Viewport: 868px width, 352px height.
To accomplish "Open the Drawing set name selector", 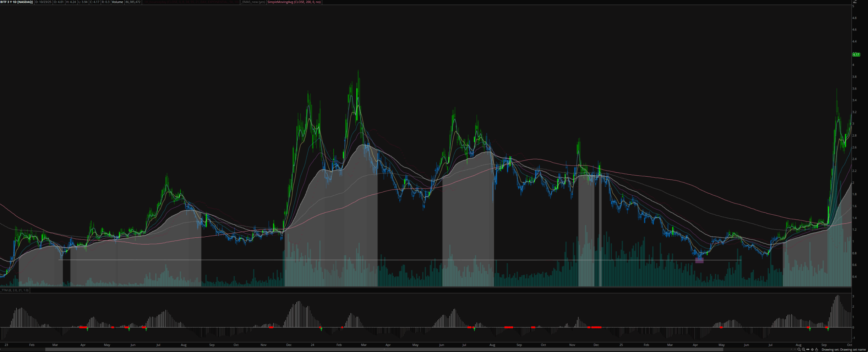I will 843,349.
